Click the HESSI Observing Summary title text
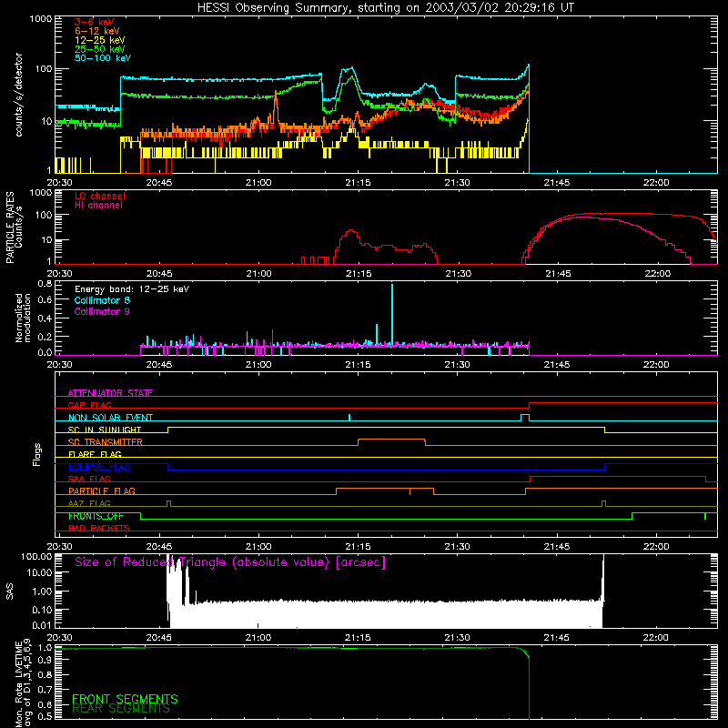728x728 pixels. 386,8
